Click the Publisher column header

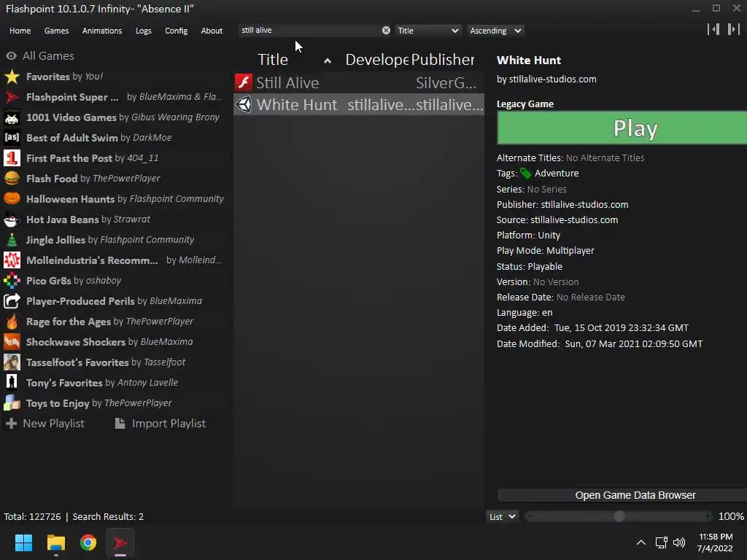[x=443, y=60]
